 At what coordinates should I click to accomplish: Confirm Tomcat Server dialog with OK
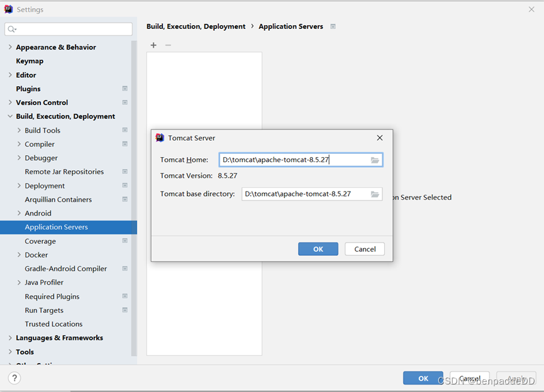click(318, 249)
